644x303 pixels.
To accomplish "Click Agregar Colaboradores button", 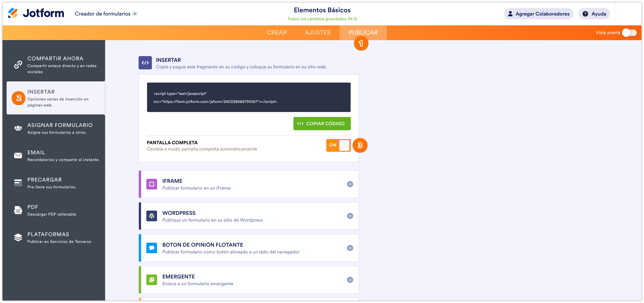I will (538, 14).
